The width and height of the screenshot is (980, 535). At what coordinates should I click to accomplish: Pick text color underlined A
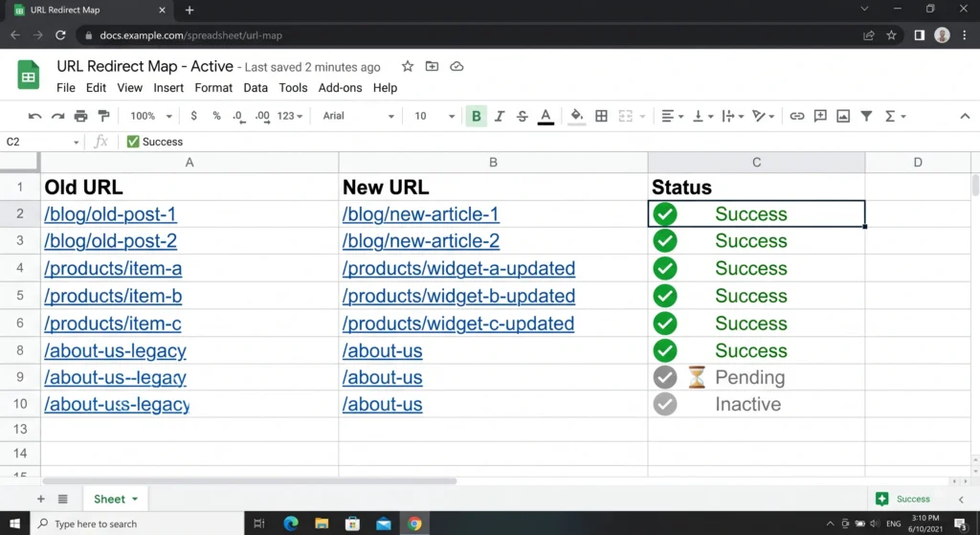point(546,116)
